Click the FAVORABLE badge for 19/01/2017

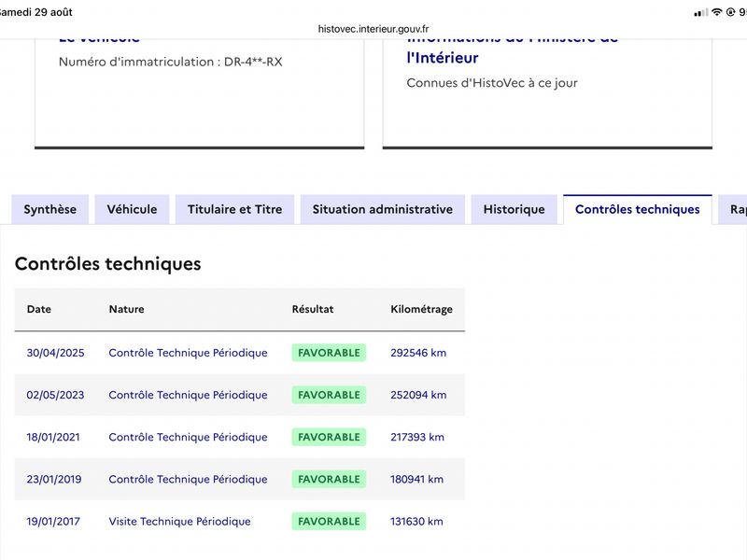click(329, 522)
